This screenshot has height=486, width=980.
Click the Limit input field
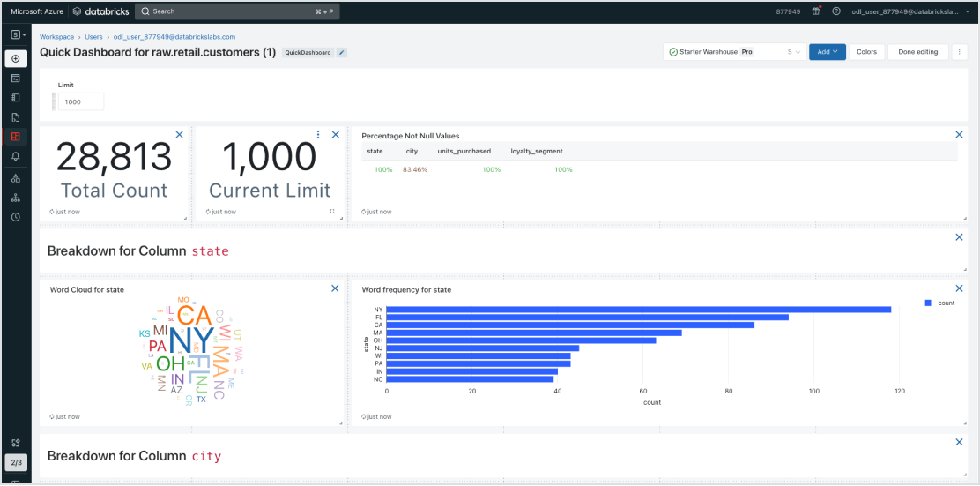pos(80,101)
